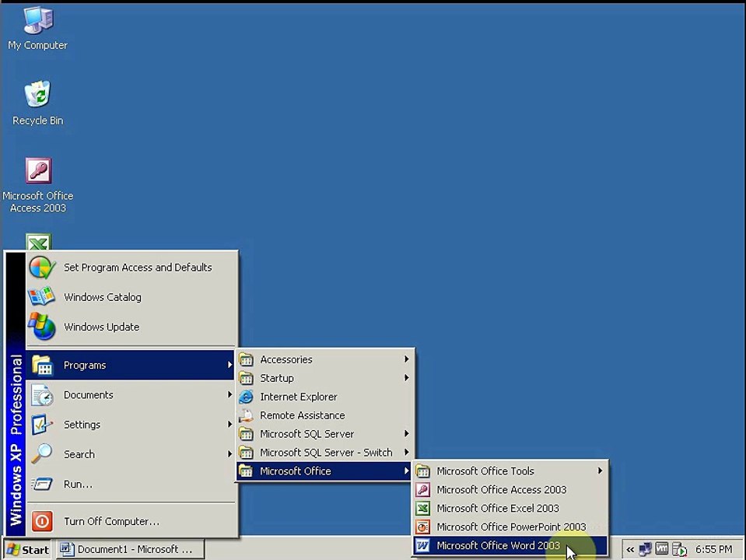Click the Search magnifier icon

(42, 454)
